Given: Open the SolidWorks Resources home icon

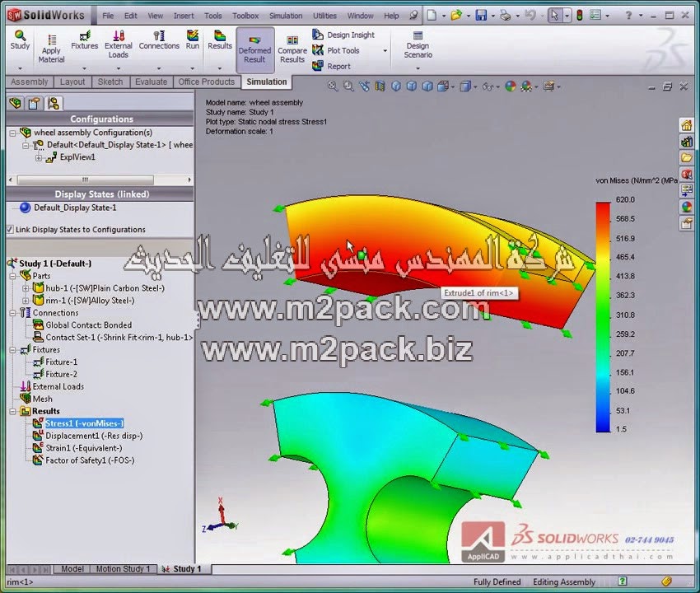Looking at the screenshot, I should point(686,125).
